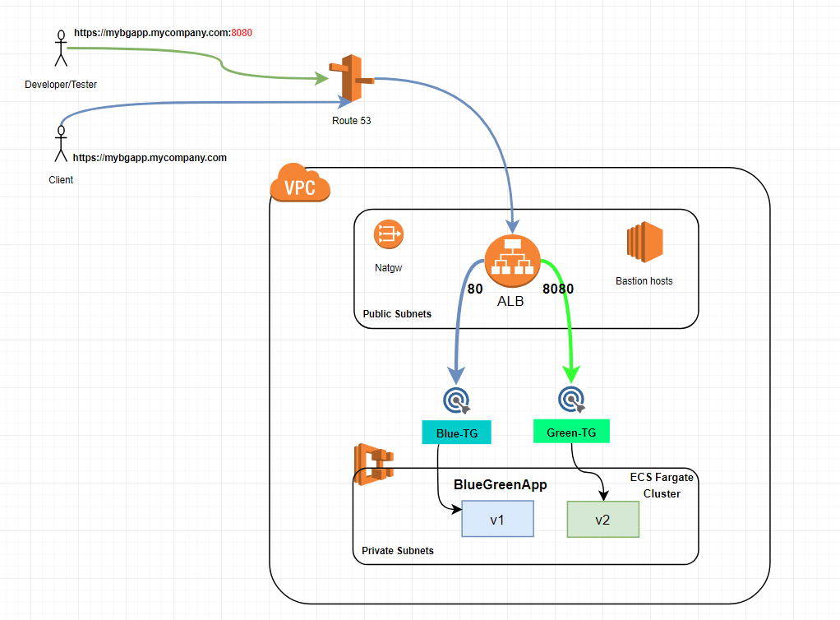Select the green Green-TG label box

tap(571, 431)
